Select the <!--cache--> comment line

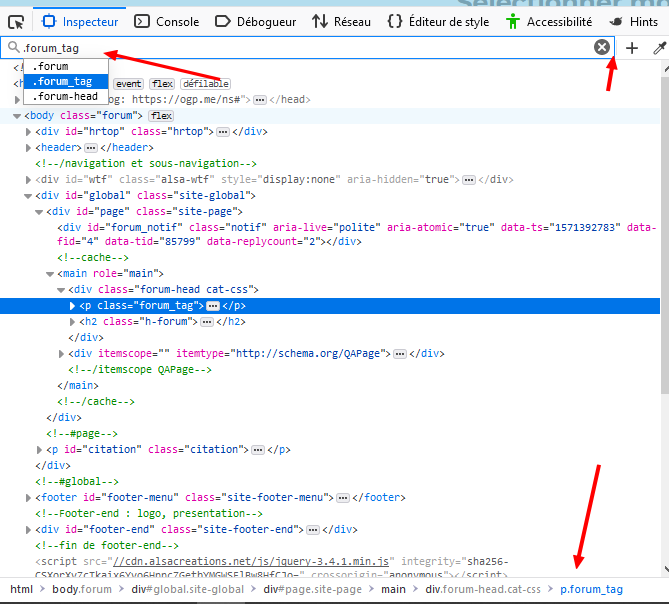tap(93, 258)
